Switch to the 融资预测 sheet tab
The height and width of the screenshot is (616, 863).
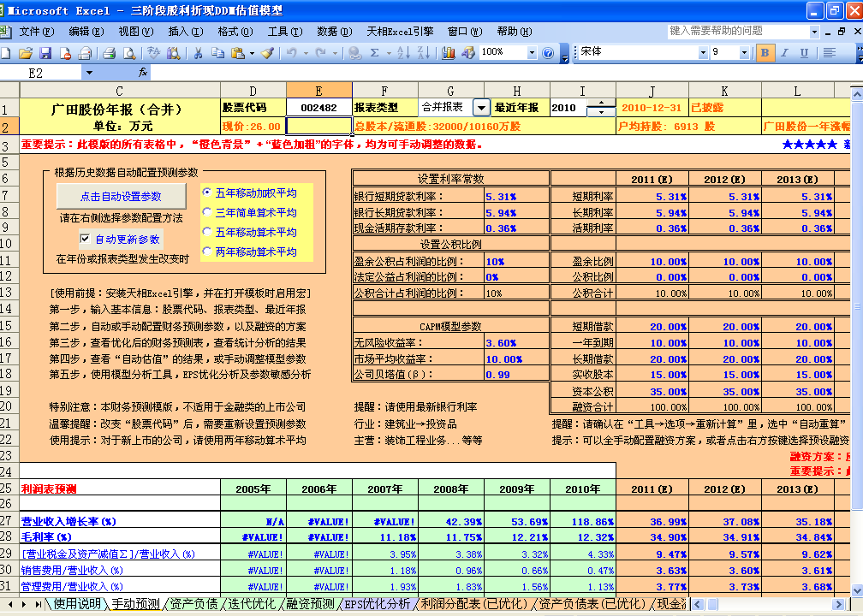coord(311,604)
